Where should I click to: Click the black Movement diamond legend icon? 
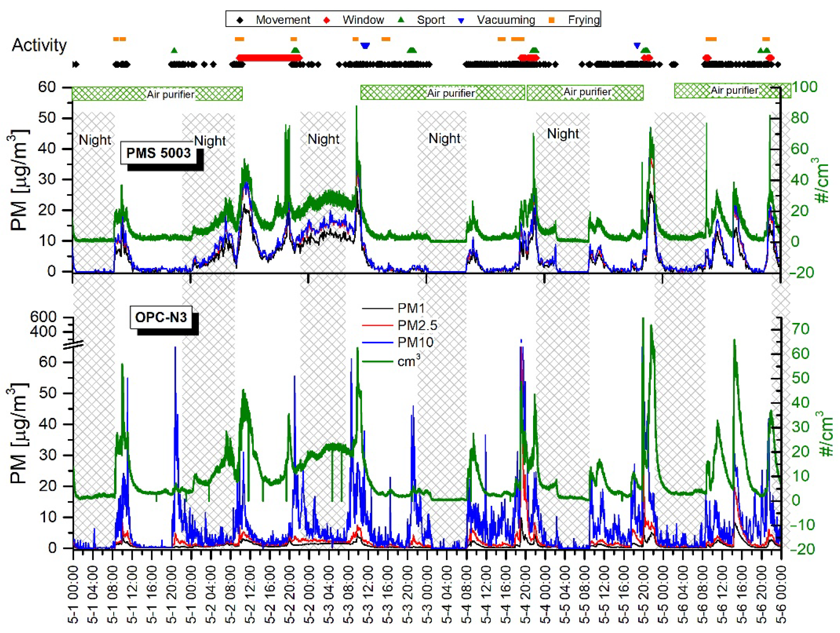click(240, 20)
